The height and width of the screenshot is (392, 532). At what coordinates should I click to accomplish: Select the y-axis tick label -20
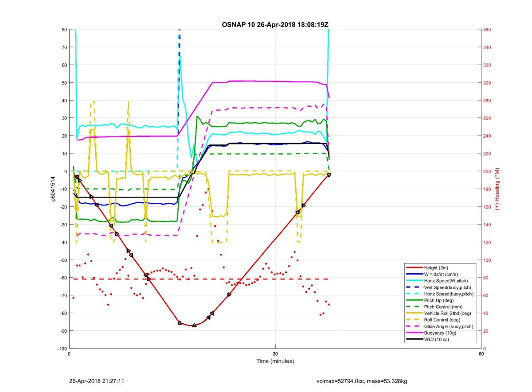pos(63,207)
